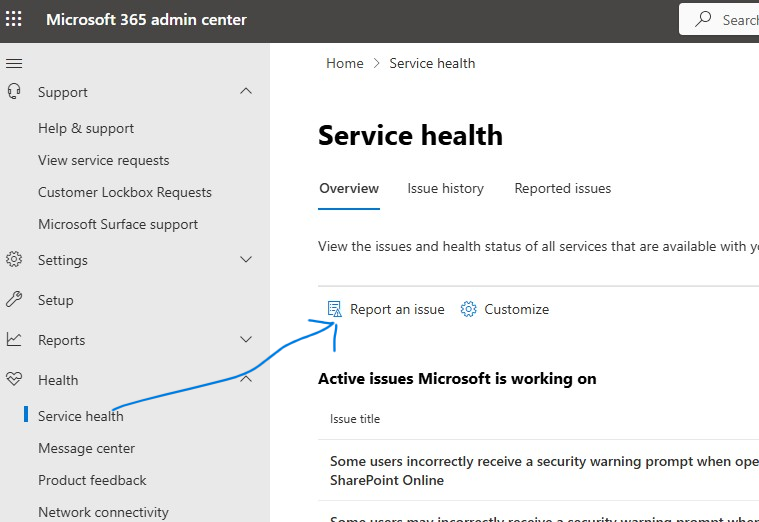759x522 pixels.
Task: Click the Home breadcrumb link
Action: [x=345, y=63]
